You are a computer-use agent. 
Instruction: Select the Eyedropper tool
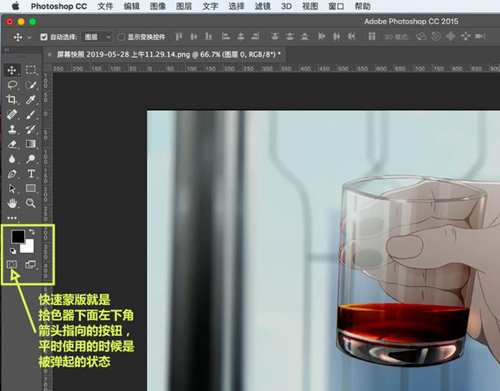click(x=31, y=99)
